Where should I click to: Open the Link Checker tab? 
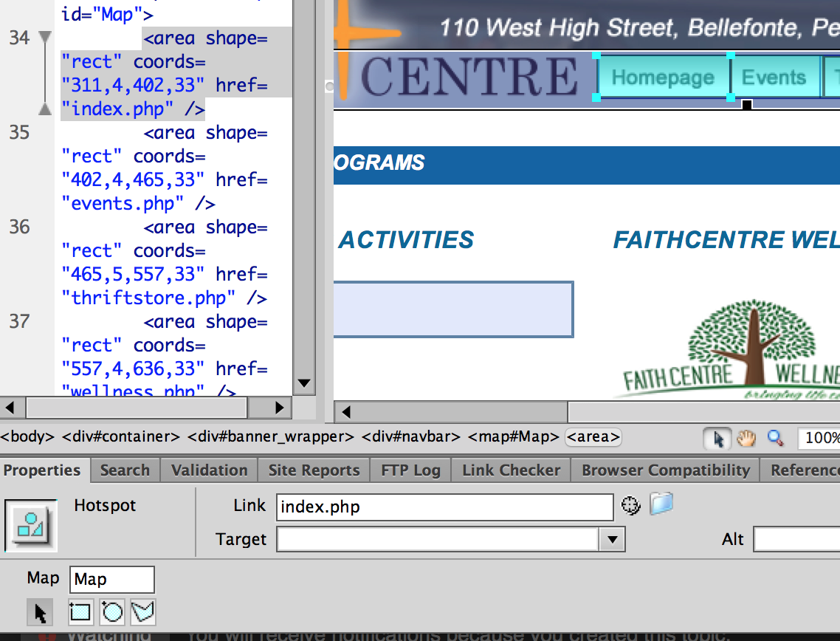click(511, 470)
